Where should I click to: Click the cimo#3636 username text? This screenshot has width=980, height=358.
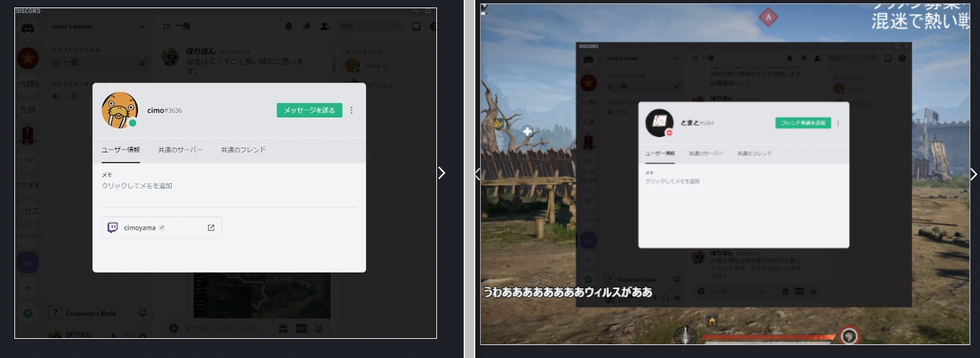[164, 110]
